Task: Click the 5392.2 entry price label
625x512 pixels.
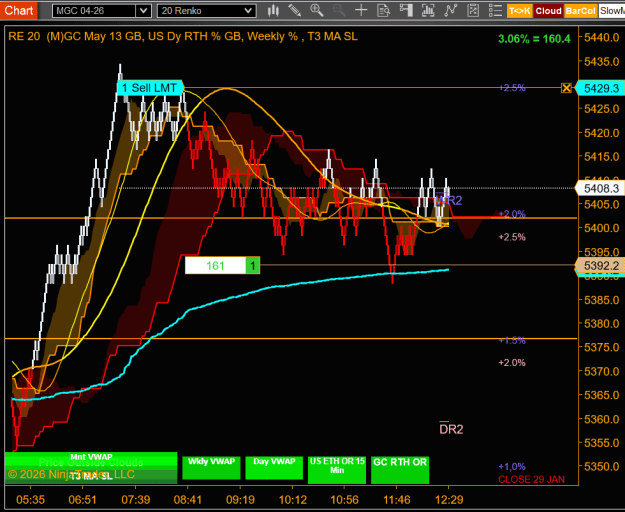Action: pos(600,265)
